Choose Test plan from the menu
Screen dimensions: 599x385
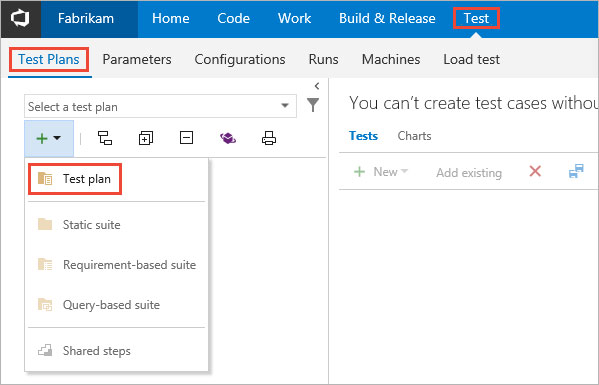[75, 179]
